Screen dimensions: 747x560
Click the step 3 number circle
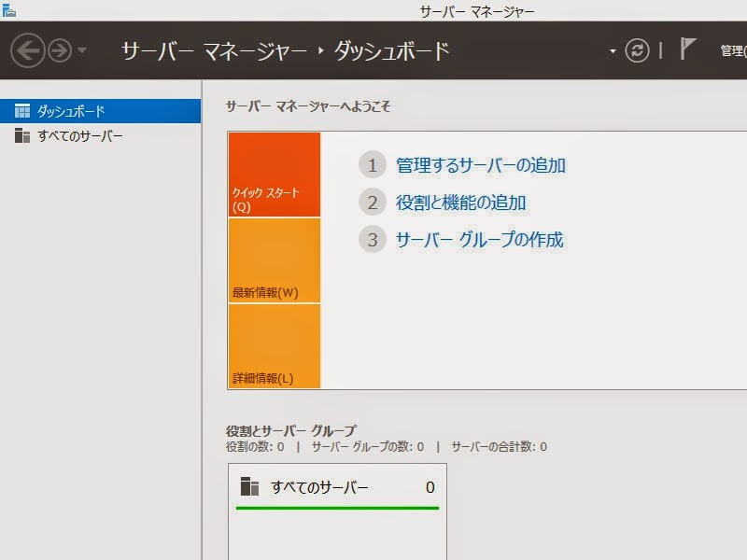[x=372, y=240]
